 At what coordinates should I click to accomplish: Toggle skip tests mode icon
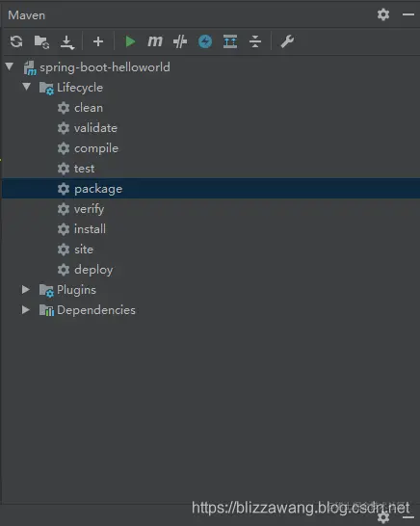(x=180, y=41)
